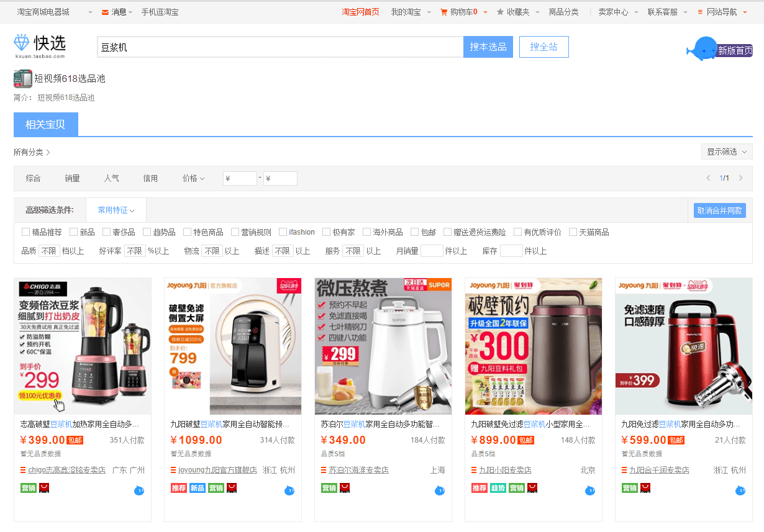The image size is (764, 532).
Task: Toggle the 营销规则 checkbox
Action: pyautogui.click(x=235, y=232)
